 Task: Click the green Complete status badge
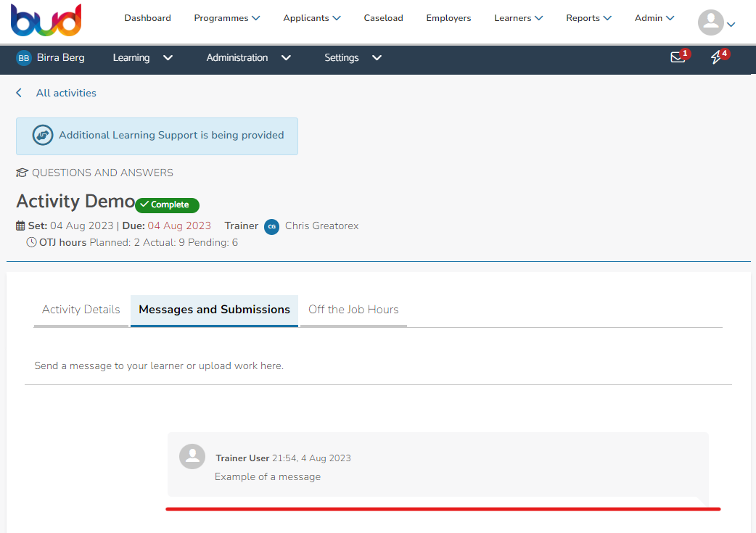(x=167, y=204)
